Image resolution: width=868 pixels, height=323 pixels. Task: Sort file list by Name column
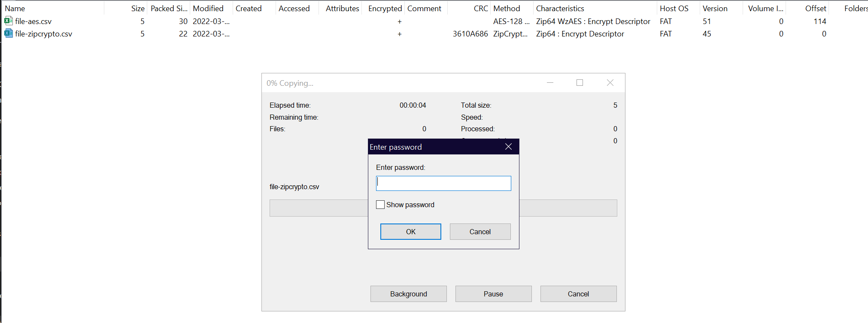(15, 9)
